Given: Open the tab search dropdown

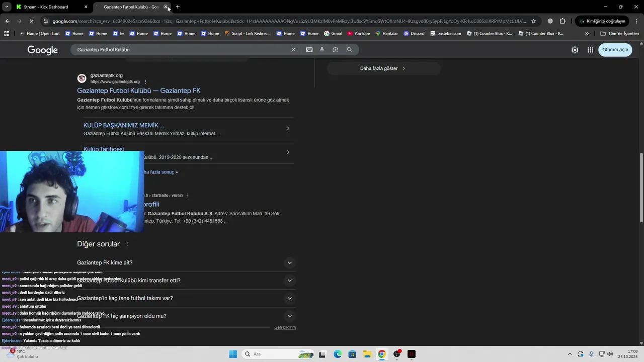Looking at the screenshot, I should 7,7.
